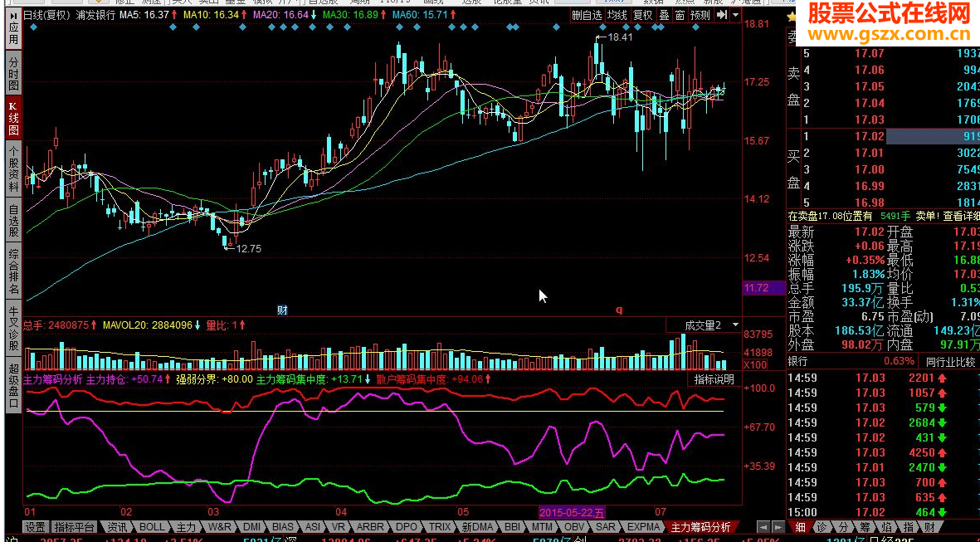
Task: Switch to the 资讯 tab
Action: point(117,527)
